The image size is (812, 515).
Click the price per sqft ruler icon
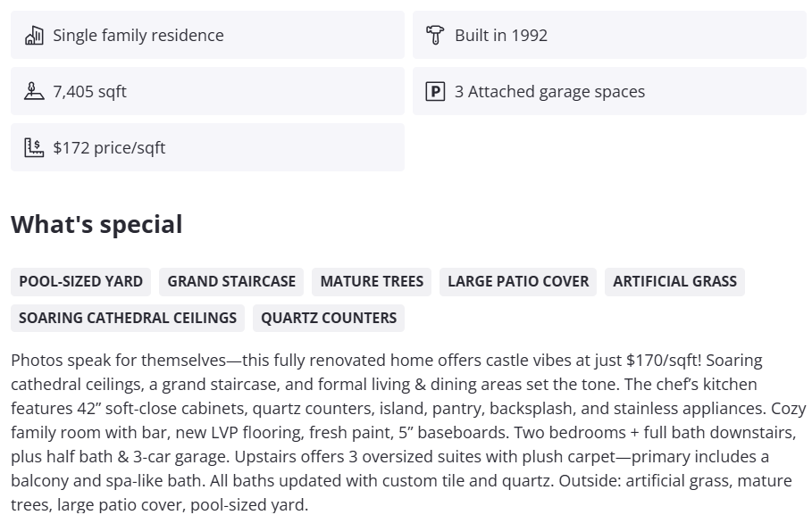(x=34, y=147)
